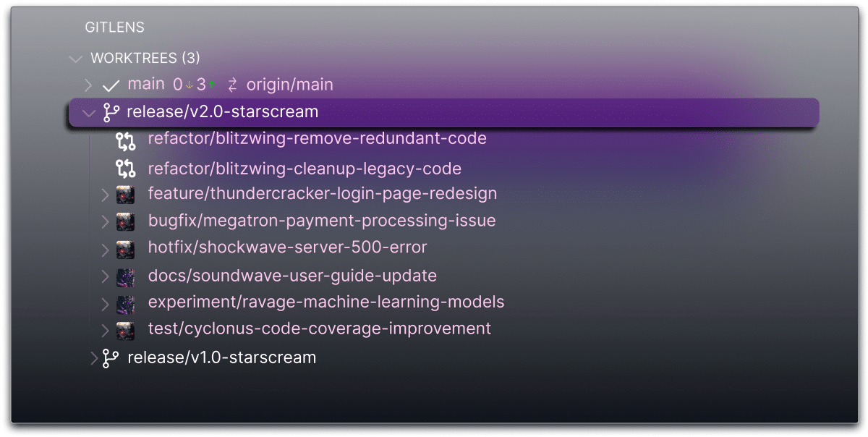868x437 pixels.
Task: Click the checkmark icon next to main
Action: tap(109, 84)
